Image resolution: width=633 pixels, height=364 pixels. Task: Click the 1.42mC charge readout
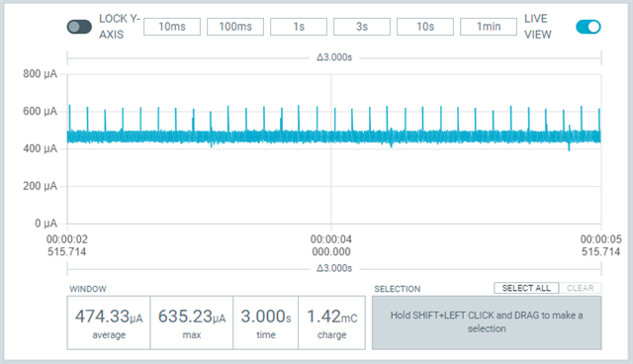click(332, 322)
